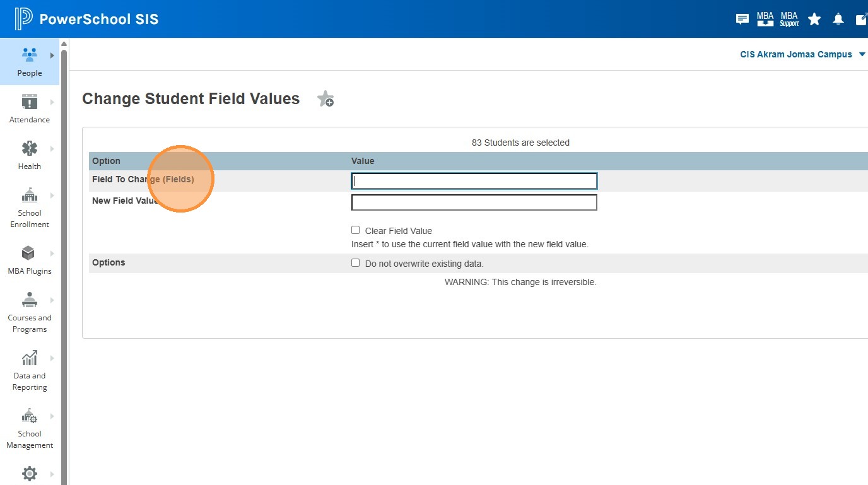Expand the CIS Akram Jomaa Campus dropdown
This screenshot has width=868, height=485.
pyautogui.click(x=862, y=54)
